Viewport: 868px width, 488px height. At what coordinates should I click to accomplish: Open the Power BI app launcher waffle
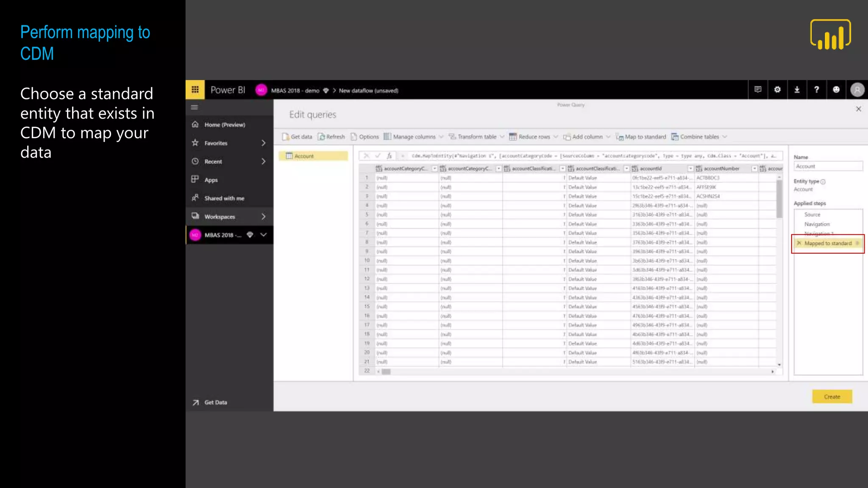pos(195,90)
